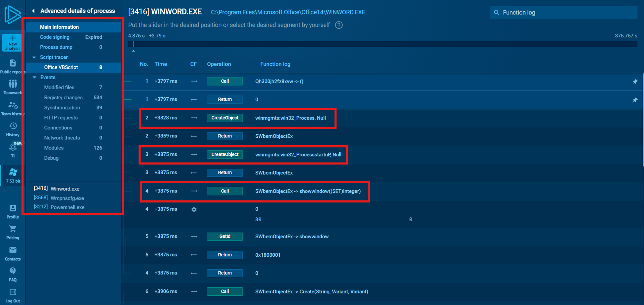Select the Main information tab
The image size is (644, 305).
pyautogui.click(x=59, y=27)
